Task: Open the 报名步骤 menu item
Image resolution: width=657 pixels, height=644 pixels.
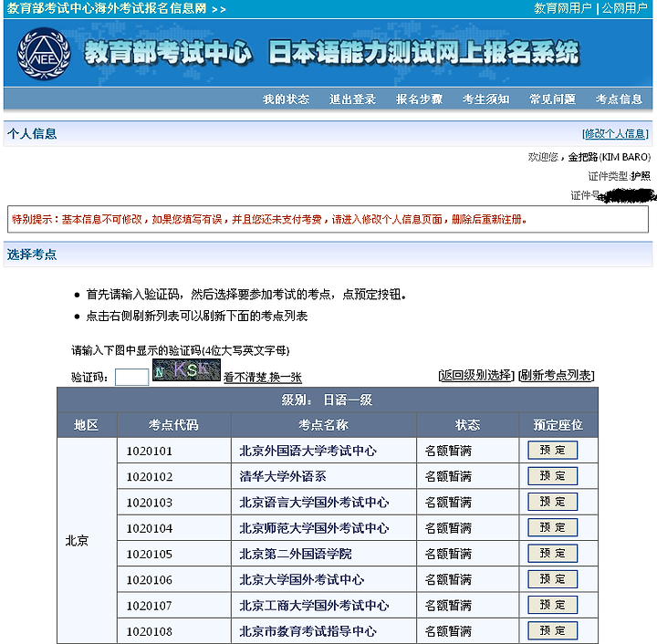Action: pyautogui.click(x=419, y=99)
